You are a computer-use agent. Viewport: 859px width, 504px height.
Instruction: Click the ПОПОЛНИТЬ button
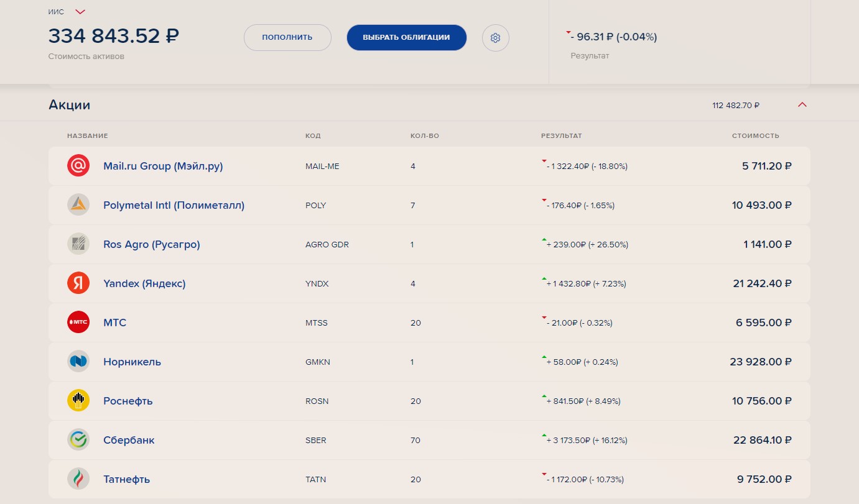coord(287,37)
